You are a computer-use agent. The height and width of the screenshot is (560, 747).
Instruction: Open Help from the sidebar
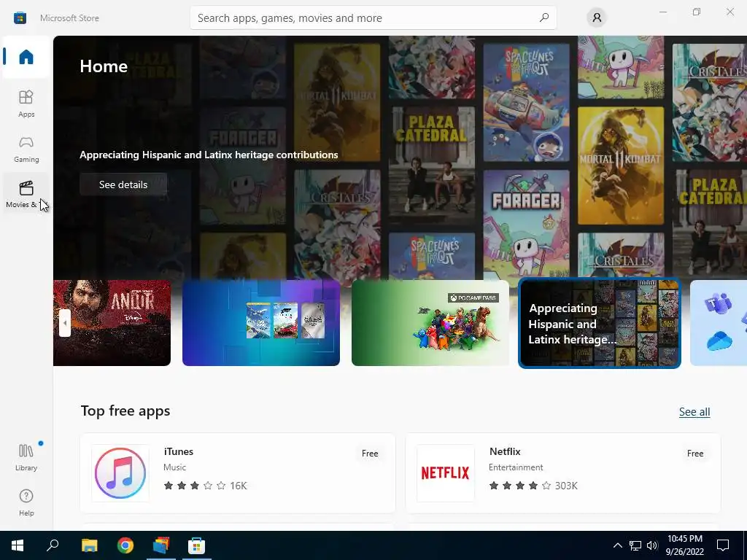pos(26,502)
